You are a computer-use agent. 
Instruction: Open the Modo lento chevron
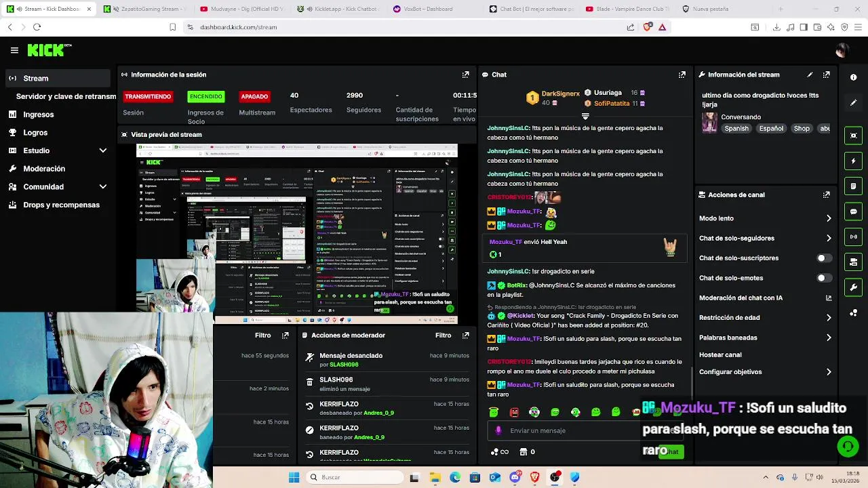(x=829, y=218)
